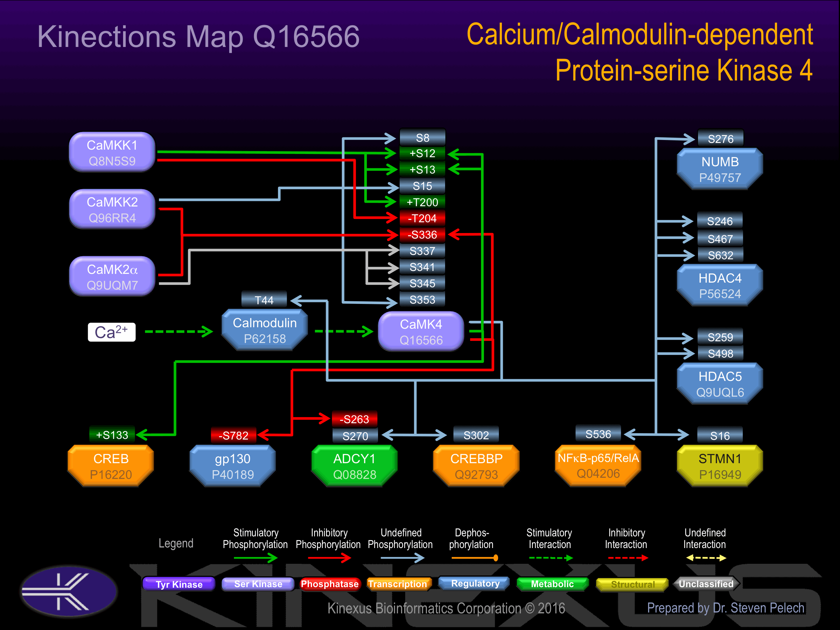Screen dimensions: 840x630
Task: Select the -S782 site above gp130
Action: coord(234,435)
